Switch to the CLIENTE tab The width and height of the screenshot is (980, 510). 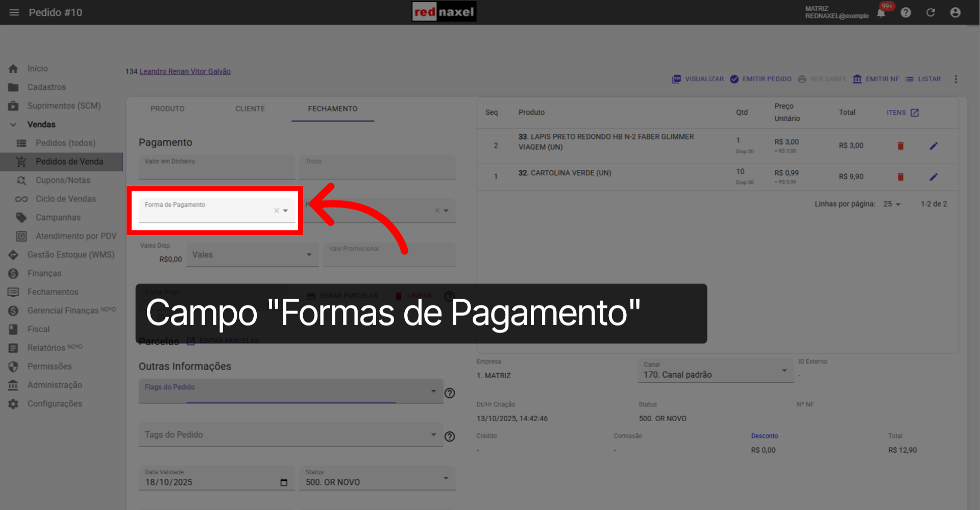tap(250, 108)
